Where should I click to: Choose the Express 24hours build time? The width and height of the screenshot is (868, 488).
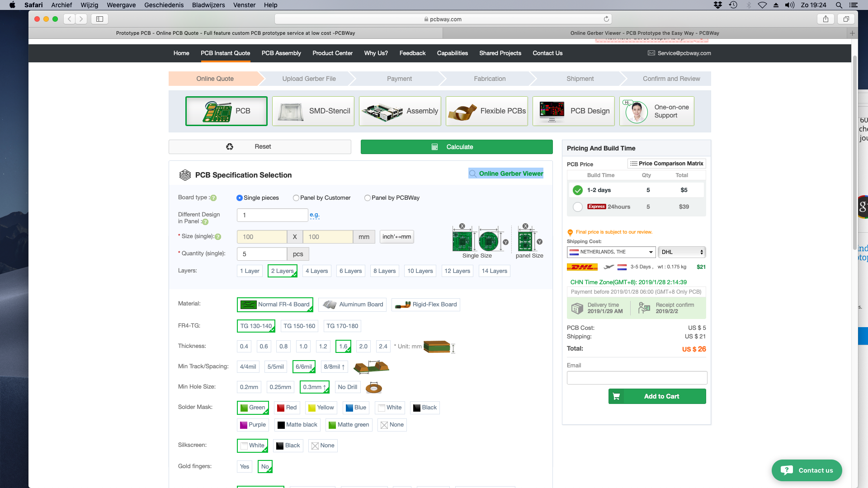[x=578, y=207]
